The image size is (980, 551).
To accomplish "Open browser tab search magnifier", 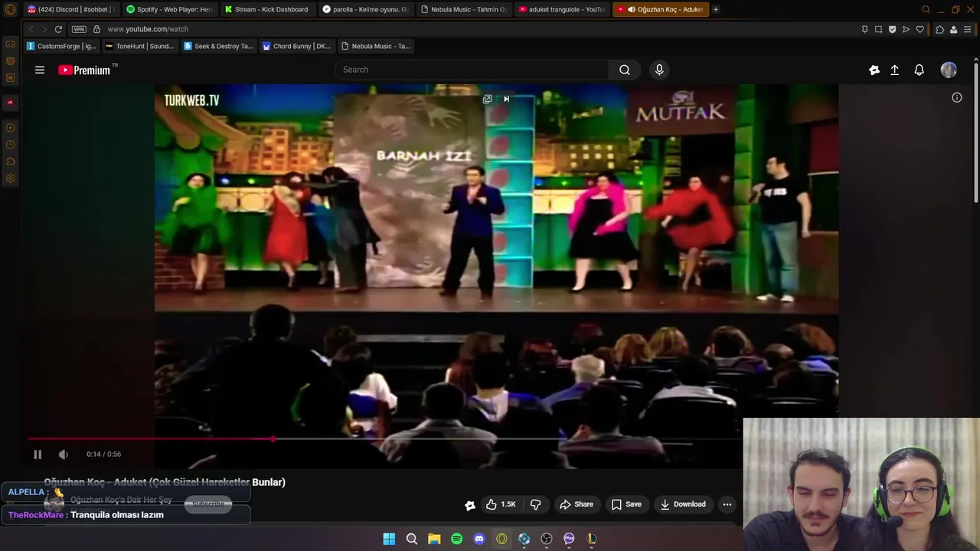I will click(926, 9).
